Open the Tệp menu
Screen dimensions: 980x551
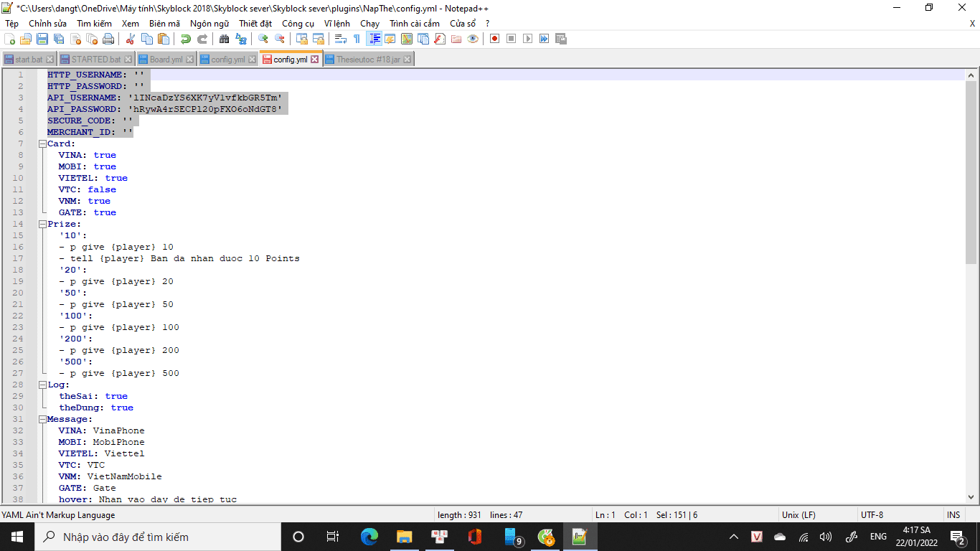click(x=12, y=24)
